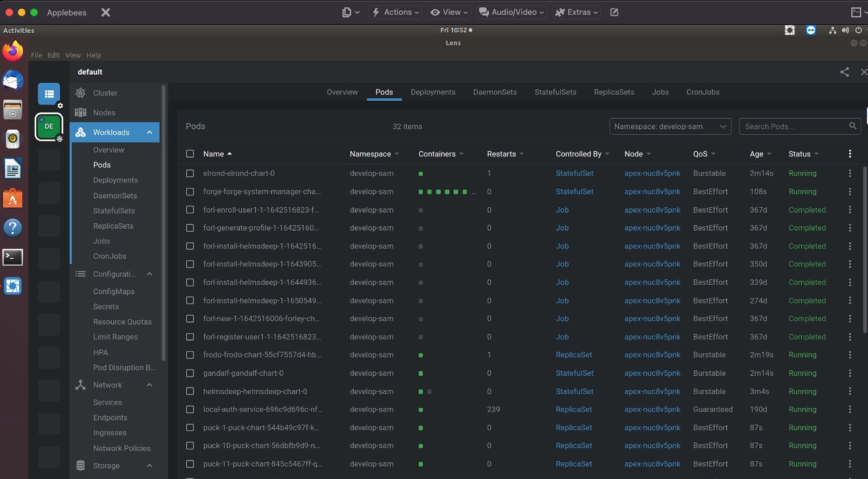
Task: Click into the Search Pods field
Action: click(794, 126)
